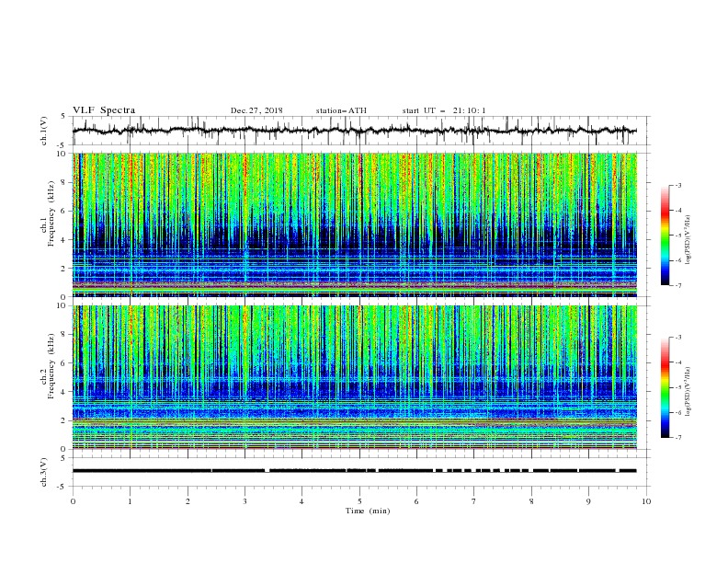The width and height of the screenshot is (728, 563).
Task: Click the ch.3 black signal bar
Action: click(355, 471)
